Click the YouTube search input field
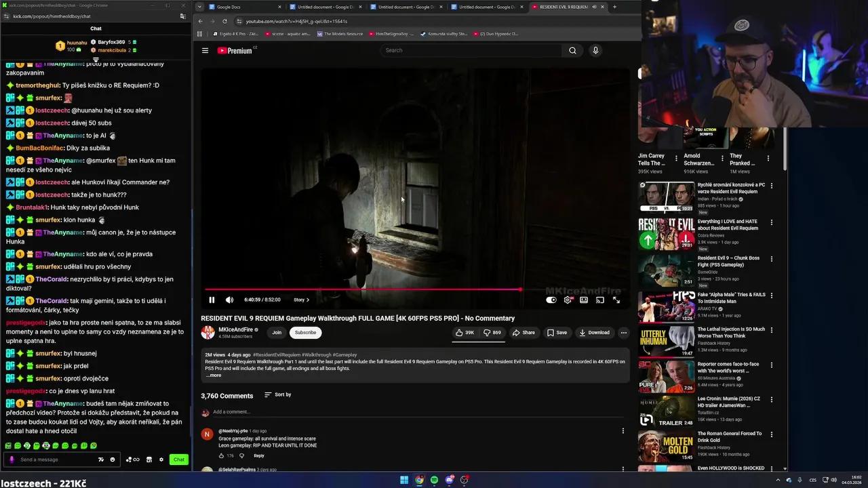This screenshot has width=868, height=488. pyautogui.click(x=471, y=50)
